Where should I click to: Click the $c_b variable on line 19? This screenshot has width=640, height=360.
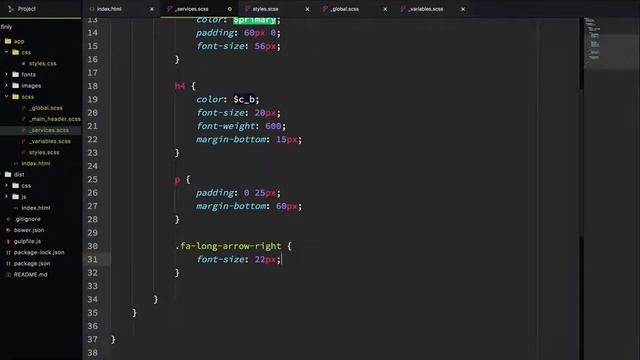pos(244,99)
